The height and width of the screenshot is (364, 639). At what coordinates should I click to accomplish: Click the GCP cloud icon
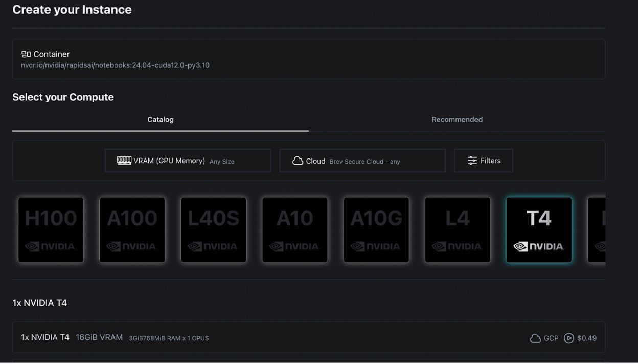tap(535, 338)
